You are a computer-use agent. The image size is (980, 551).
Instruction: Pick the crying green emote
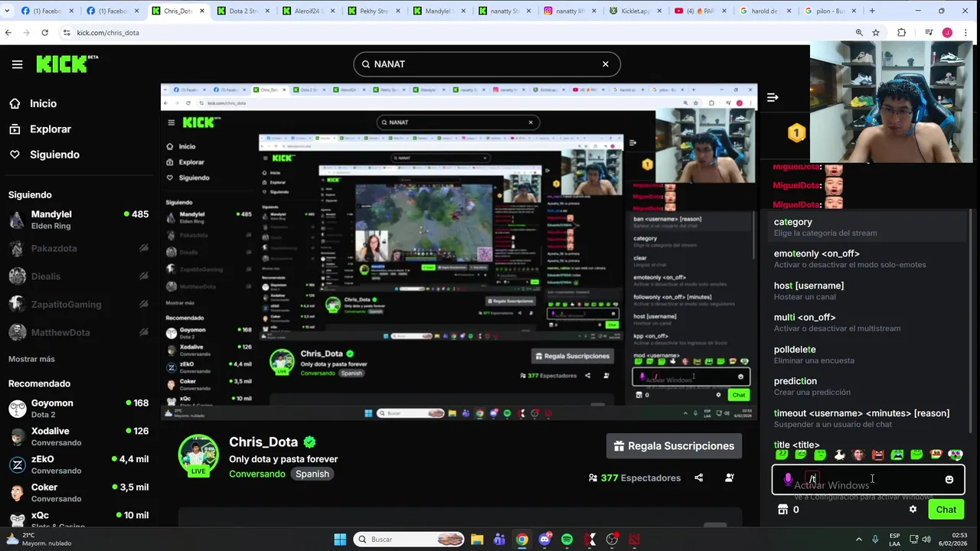(897, 455)
